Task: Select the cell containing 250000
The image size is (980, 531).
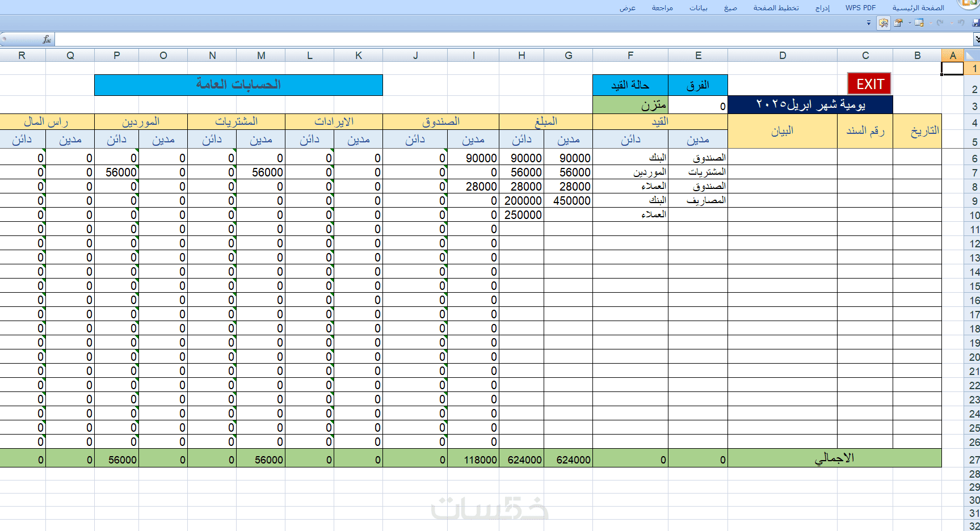Action: (x=521, y=215)
